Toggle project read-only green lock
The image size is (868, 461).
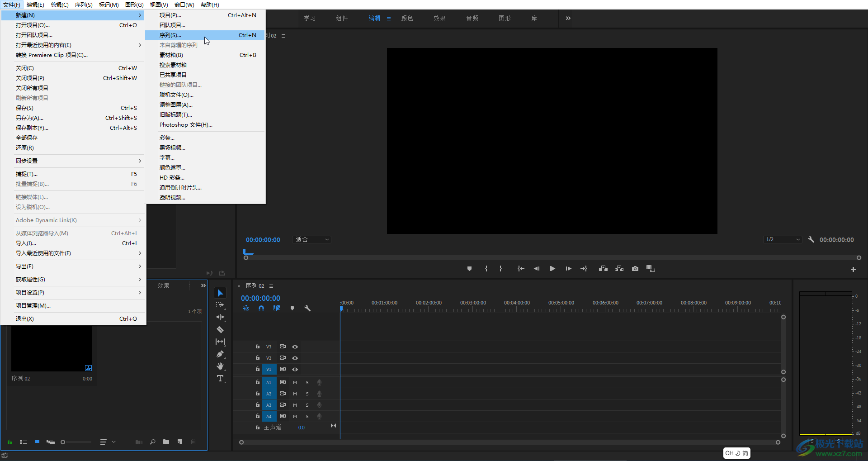(9, 442)
